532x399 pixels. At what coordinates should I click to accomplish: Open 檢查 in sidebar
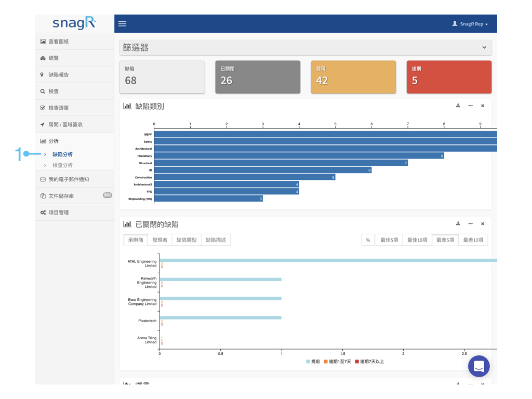tap(74, 91)
